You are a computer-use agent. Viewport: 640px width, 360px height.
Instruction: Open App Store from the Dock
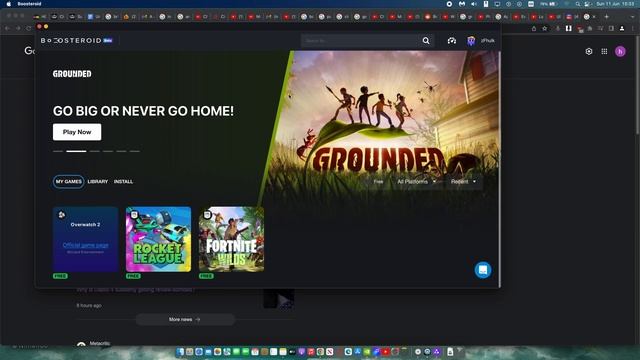click(358, 351)
